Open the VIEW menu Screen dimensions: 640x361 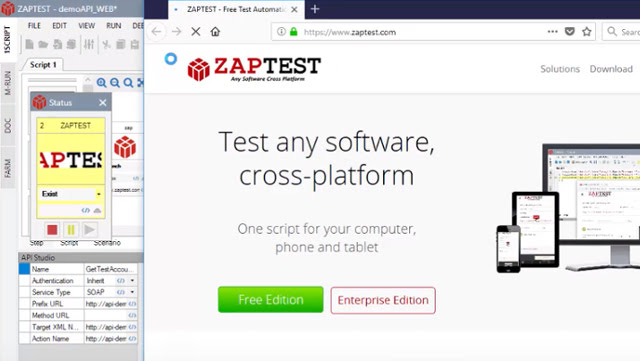pyautogui.click(x=87, y=26)
